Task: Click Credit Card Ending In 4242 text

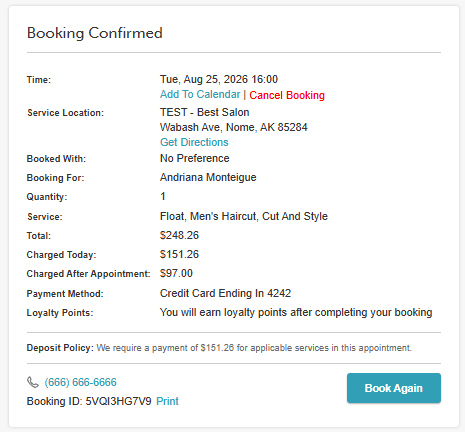Action: click(225, 293)
